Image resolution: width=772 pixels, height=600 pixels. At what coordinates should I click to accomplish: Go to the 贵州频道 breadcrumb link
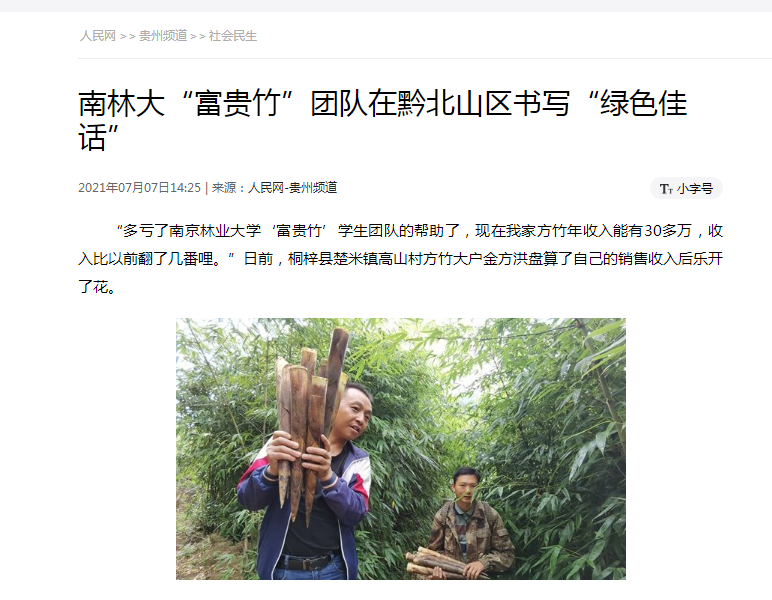(163, 36)
